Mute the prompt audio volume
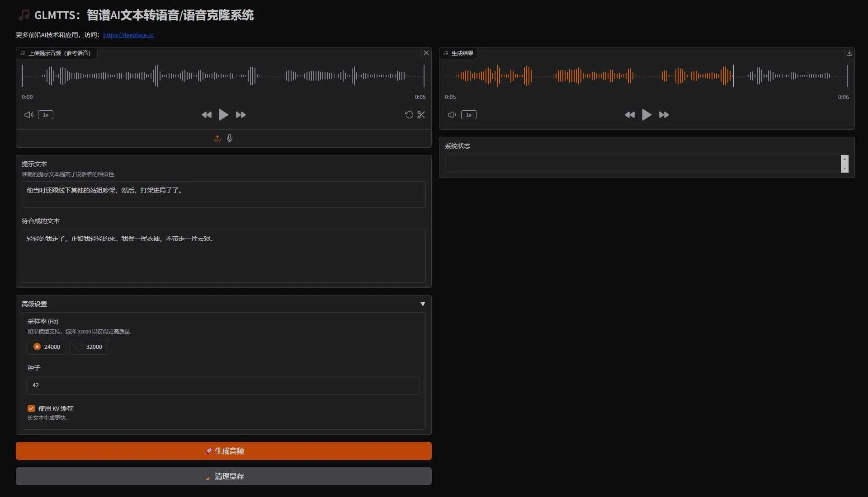 [28, 115]
